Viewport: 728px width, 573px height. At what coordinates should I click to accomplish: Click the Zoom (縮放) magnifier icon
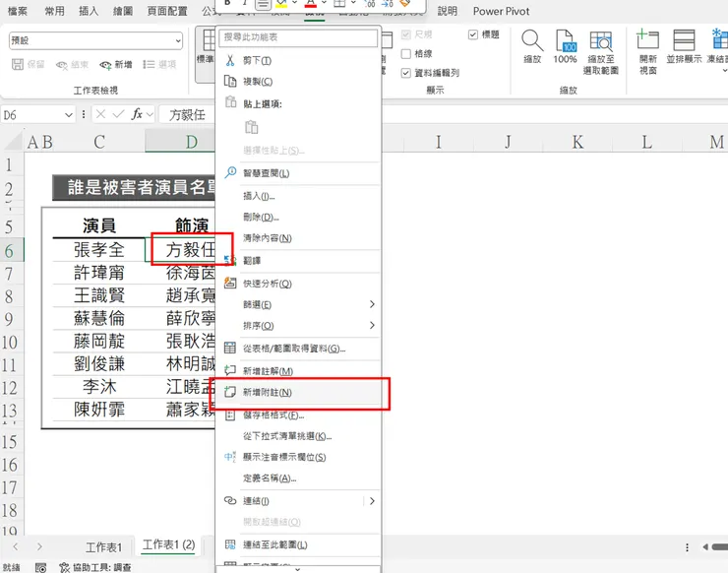(x=532, y=40)
